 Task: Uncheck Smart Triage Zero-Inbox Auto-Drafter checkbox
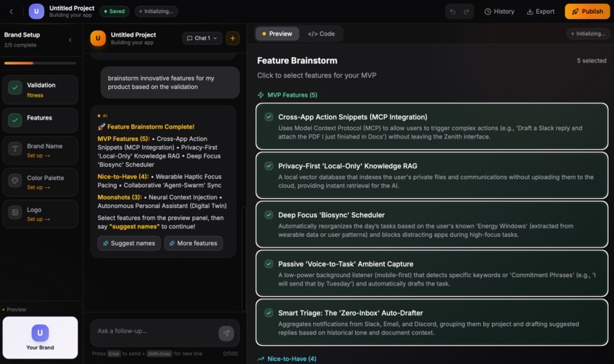pos(269,312)
